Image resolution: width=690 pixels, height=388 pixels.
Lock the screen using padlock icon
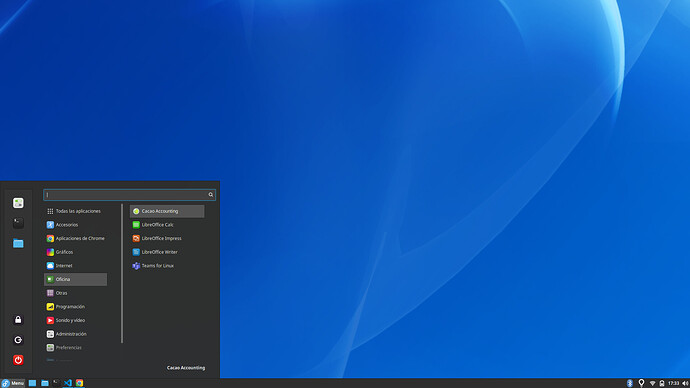(x=18, y=320)
